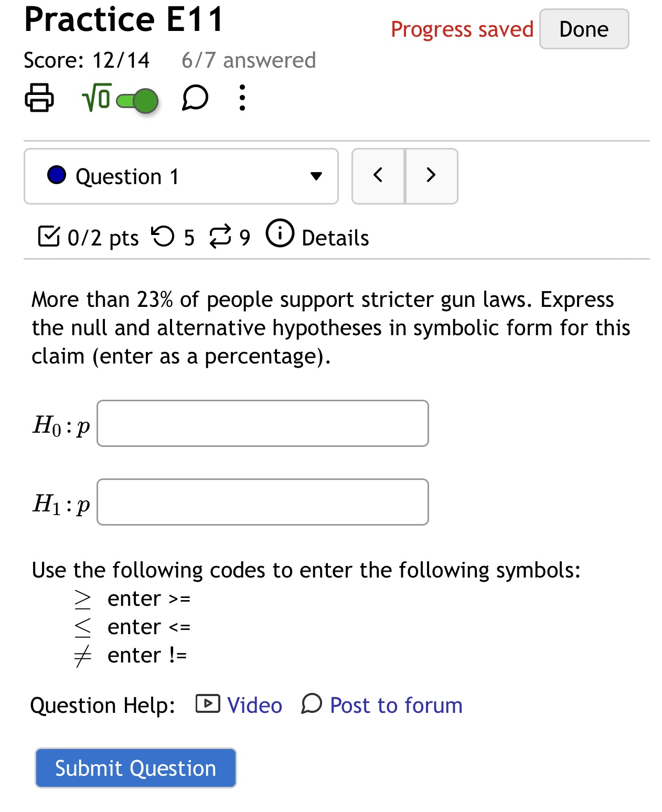Open the Question 1 dropdown selector
Screen dimensions: 662x812
coord(181,176)
